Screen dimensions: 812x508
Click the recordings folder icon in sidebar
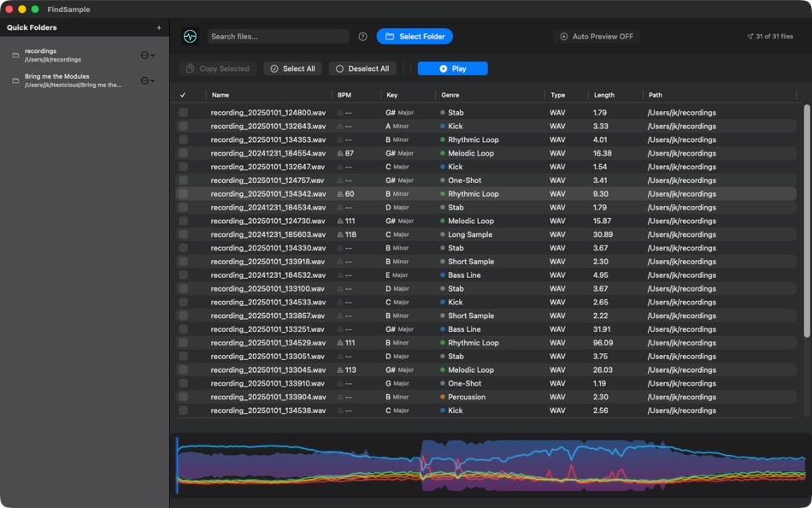click(x=15, y=55)
